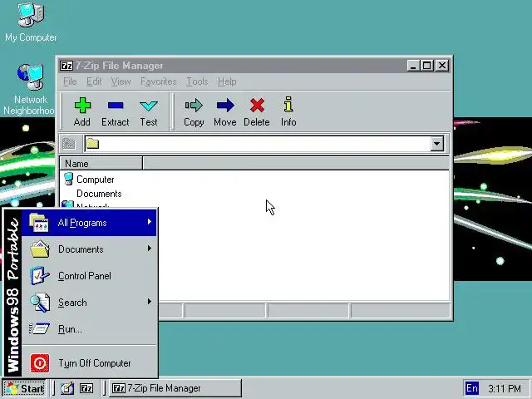This screenshot has width=532, height=399.
Task: Click the En language indicator in tray
Action: click(471, 388)
